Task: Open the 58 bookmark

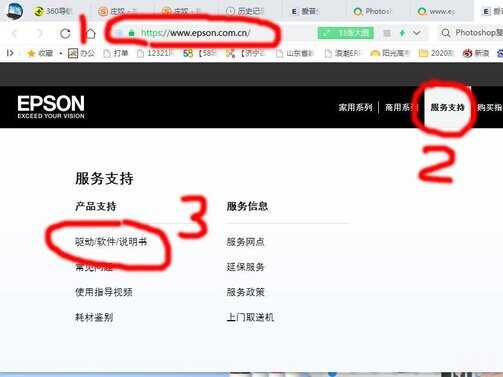Action: [x=199, y=53]
